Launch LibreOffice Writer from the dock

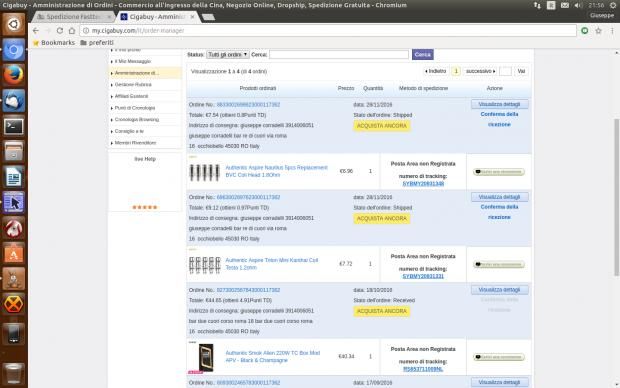click(13, 177)
